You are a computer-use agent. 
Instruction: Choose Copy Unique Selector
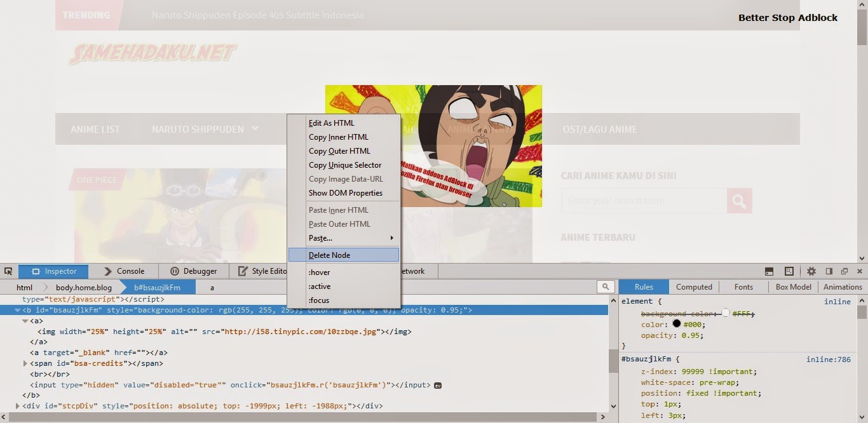point(344,165)
